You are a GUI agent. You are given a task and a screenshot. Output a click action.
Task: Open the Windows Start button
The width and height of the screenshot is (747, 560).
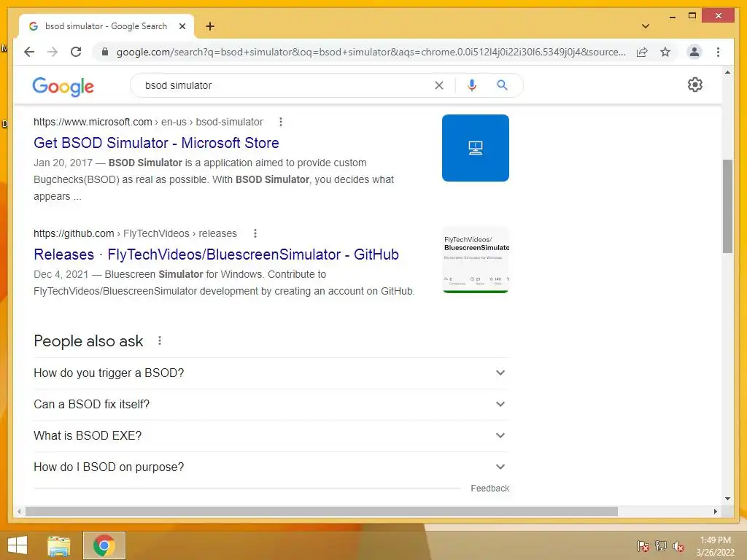click(x=18, y=545)
